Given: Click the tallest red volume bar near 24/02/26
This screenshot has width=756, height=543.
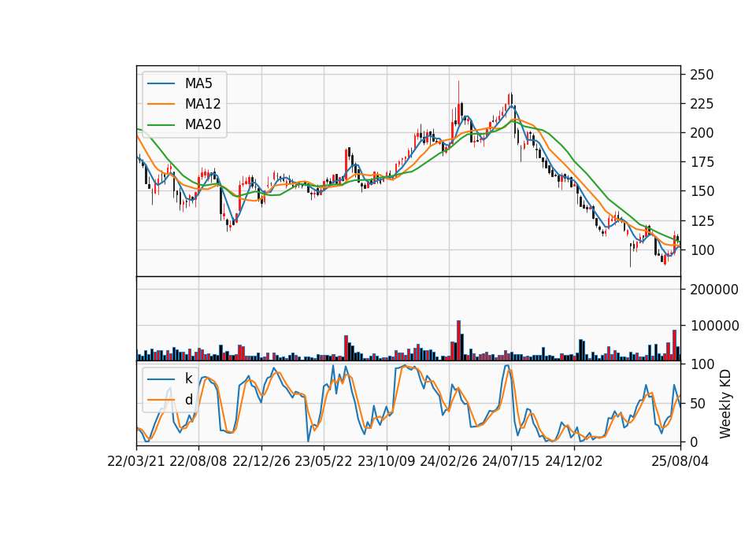Looking at the screenshot, I should tap(458, 341).
